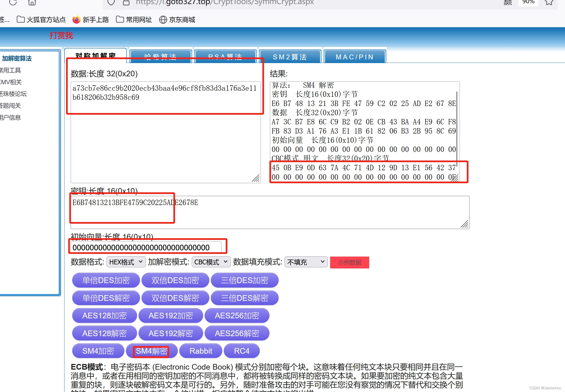565x392 pixels.
Task: Expand the 数据格式 HEX格式 dropdown
Action: pos(126,262)
